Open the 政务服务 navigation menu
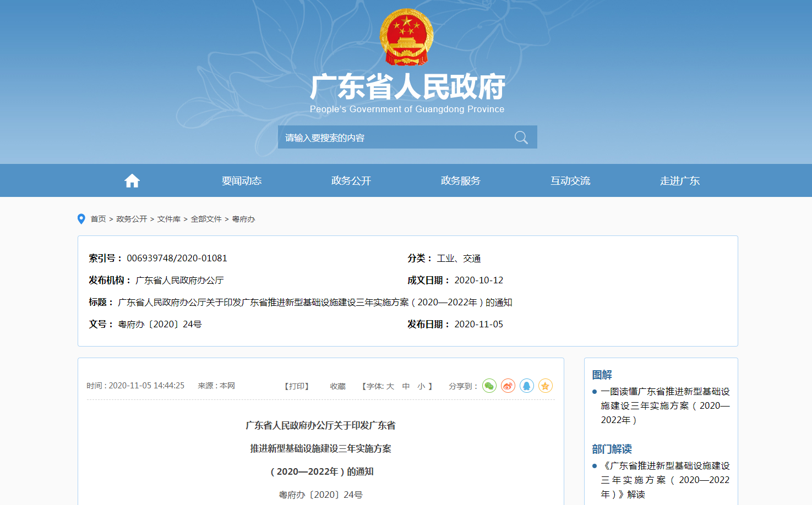Screen dimensions: 812x505 [461, 181]
